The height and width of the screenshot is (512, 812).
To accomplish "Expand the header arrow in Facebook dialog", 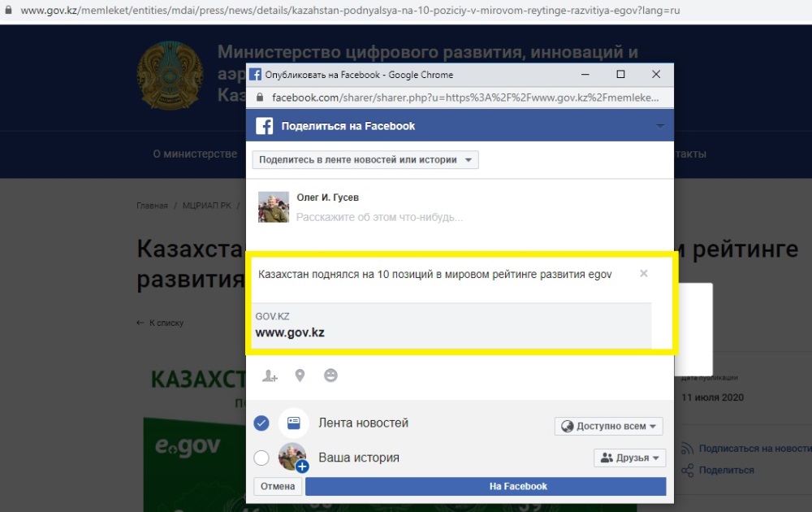I will coord(659,126).
